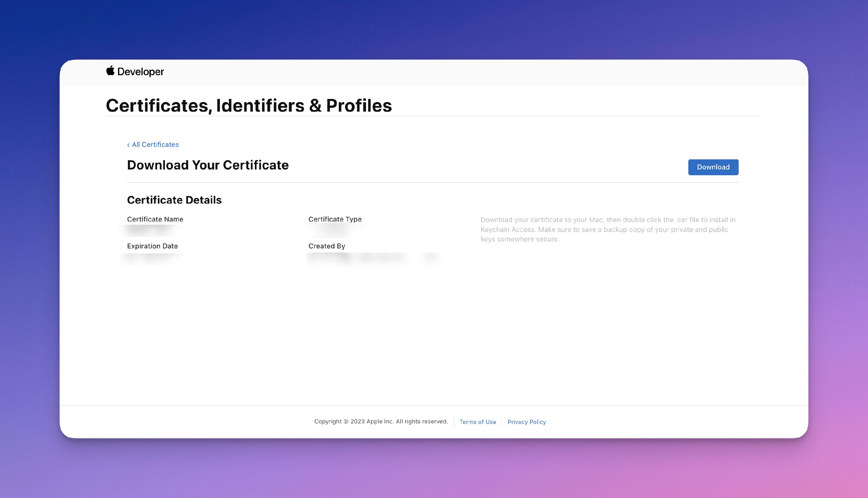The image size is (868, 498).
Task: Click the Apple logo in the header
Action: (110, 71)
